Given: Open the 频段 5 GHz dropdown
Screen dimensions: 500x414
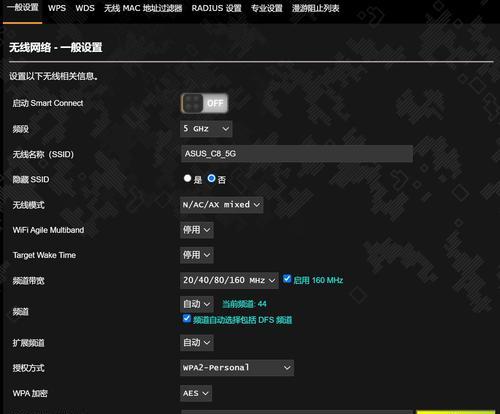Looking at the screenshot, I should pyautogui.click(x=206, y=129).
